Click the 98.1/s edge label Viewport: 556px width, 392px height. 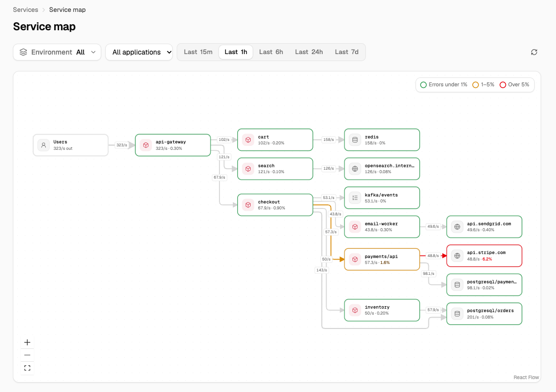428,273
